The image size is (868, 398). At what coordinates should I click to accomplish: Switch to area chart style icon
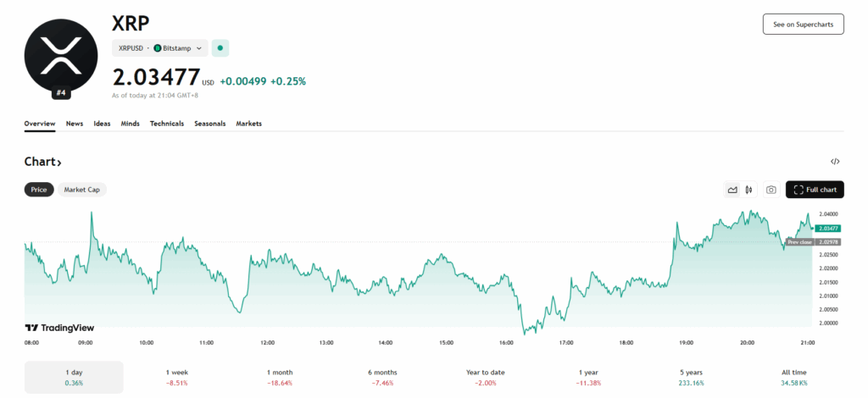tap(732, 190)
